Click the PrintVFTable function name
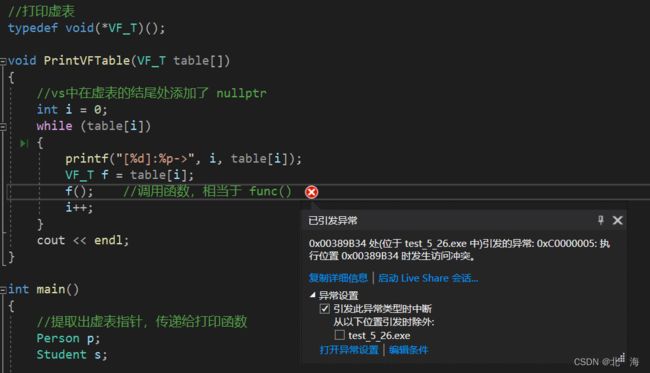 (x=87, y=61)
